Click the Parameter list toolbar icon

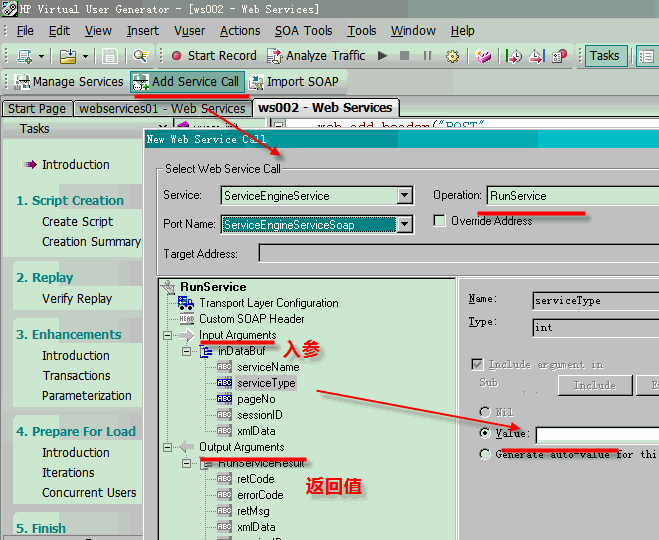coord(483,56)
